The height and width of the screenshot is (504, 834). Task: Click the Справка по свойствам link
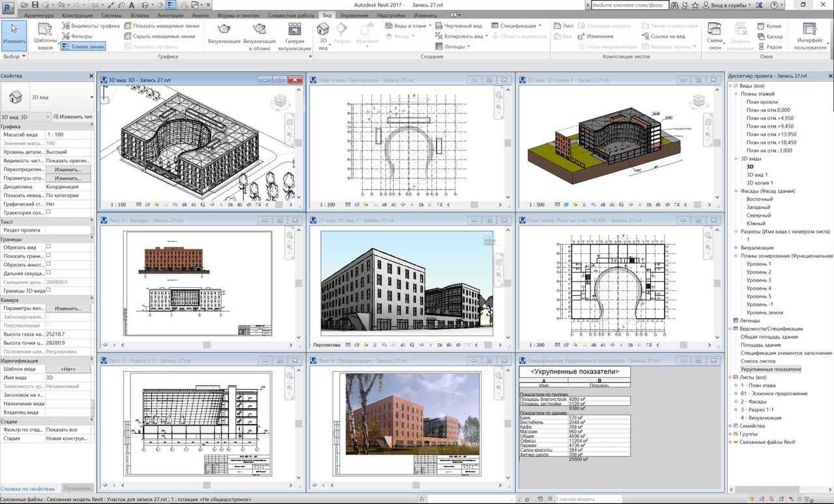27,488
